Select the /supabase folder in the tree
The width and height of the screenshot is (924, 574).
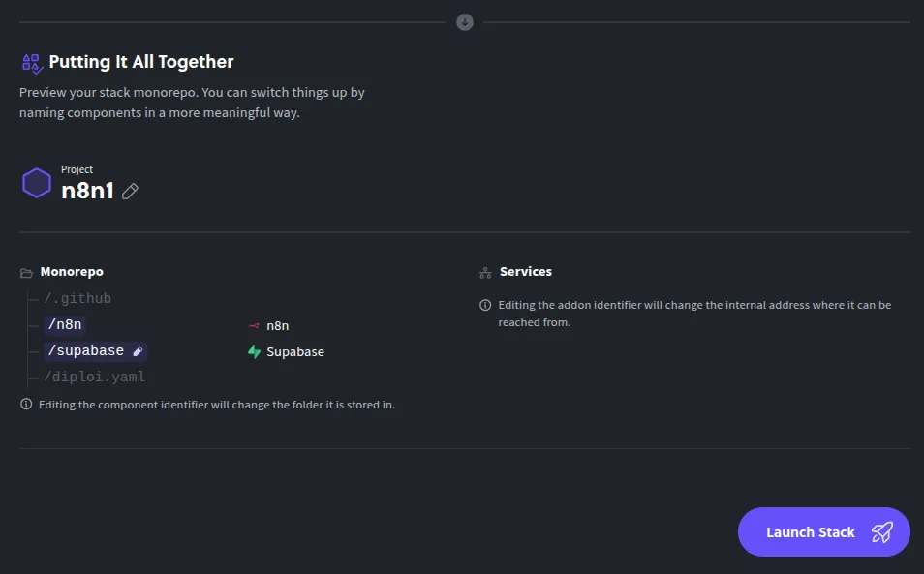[x=87, y=350]
